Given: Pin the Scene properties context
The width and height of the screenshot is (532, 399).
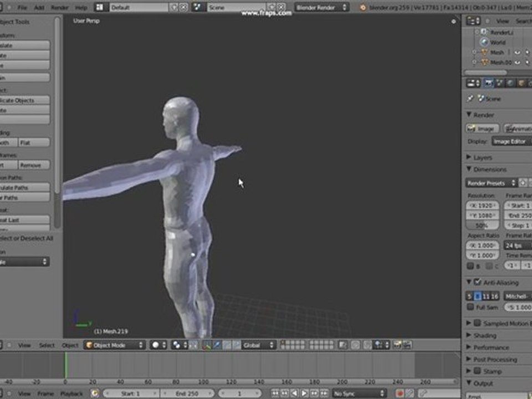Looking at the screenshot, I should coord(470,99).
